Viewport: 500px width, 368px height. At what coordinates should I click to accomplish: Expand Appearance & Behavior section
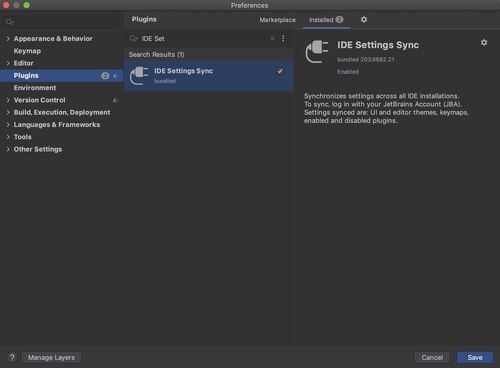click(8, 39)
